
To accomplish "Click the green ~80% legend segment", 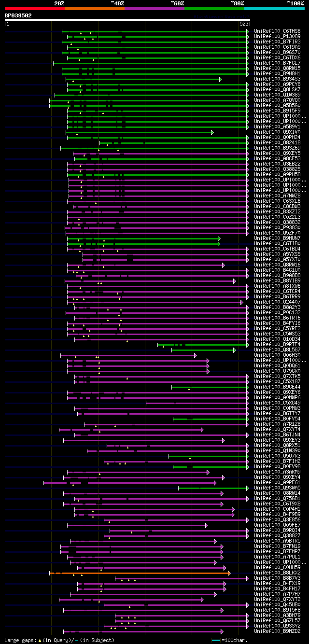I will pos(214,8).
